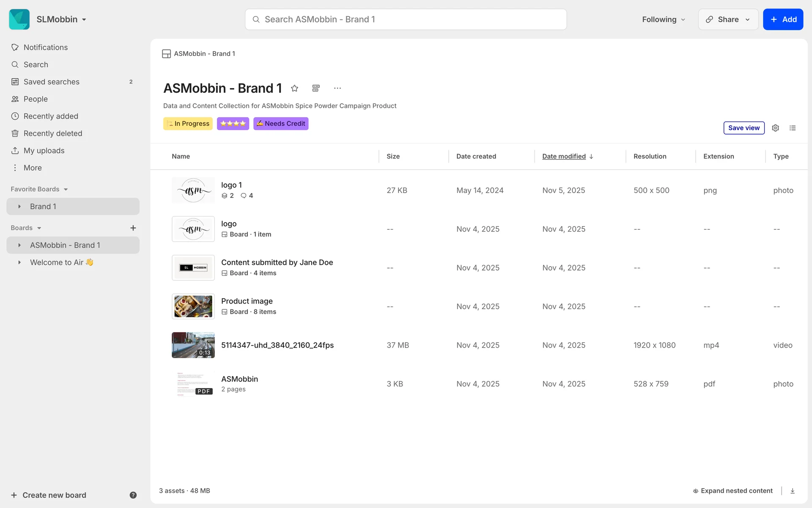Open the 5114347-uhd video thumbnail
The image size is (812, 508).
(x=193, y=345)
